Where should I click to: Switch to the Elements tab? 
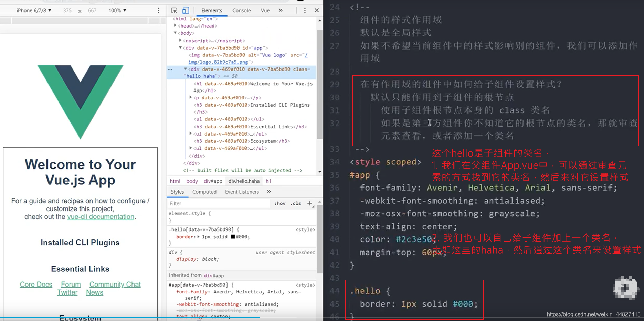point(212,10)
